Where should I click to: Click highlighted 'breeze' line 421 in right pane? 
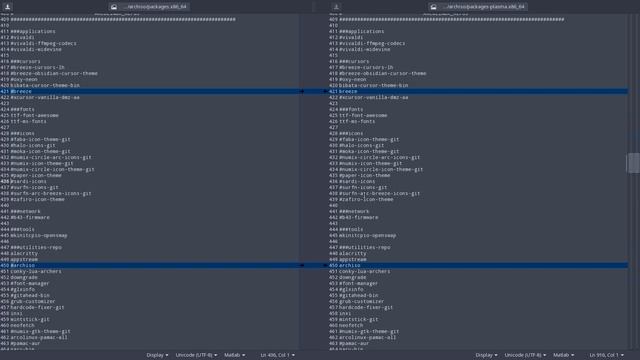pyautogui.click(x=478, y=91)
